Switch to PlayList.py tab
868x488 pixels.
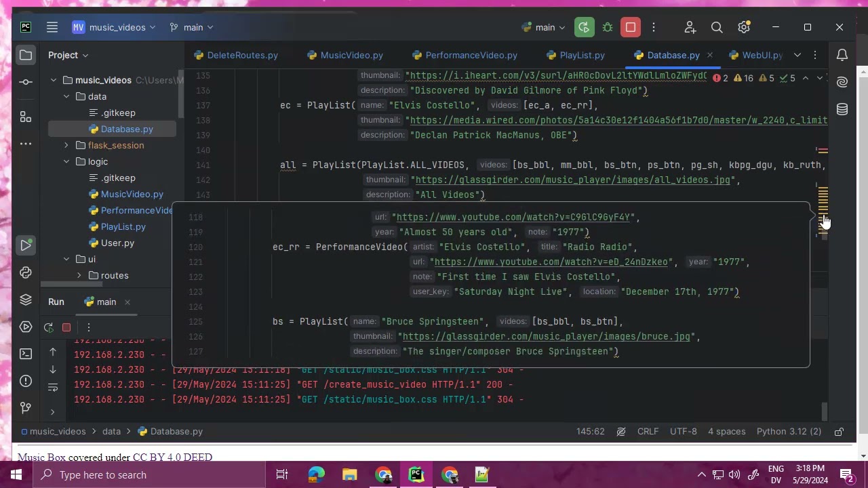coord(576,55)
